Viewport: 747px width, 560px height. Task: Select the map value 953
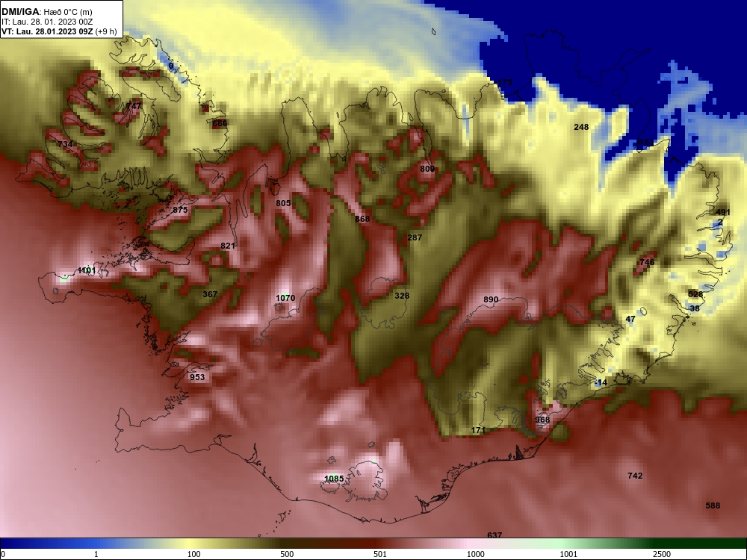pyautogui.click(x=197, y=377)
